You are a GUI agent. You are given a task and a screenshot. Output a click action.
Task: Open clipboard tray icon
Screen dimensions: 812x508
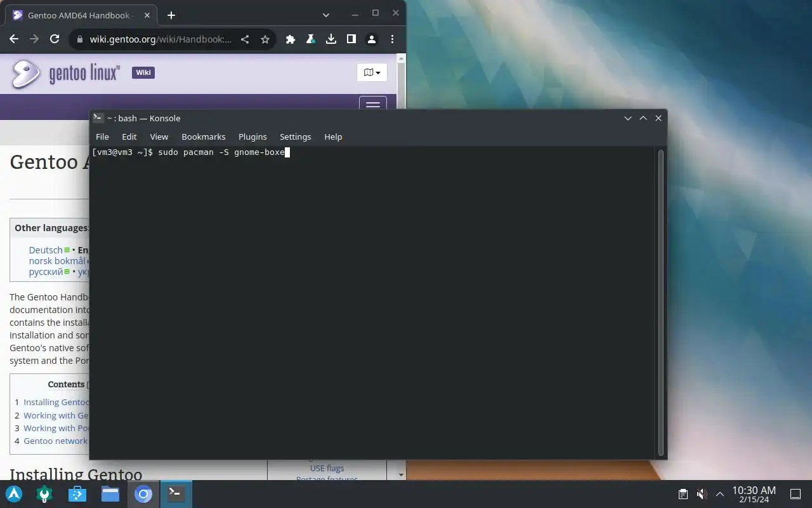tap(683, 494)
